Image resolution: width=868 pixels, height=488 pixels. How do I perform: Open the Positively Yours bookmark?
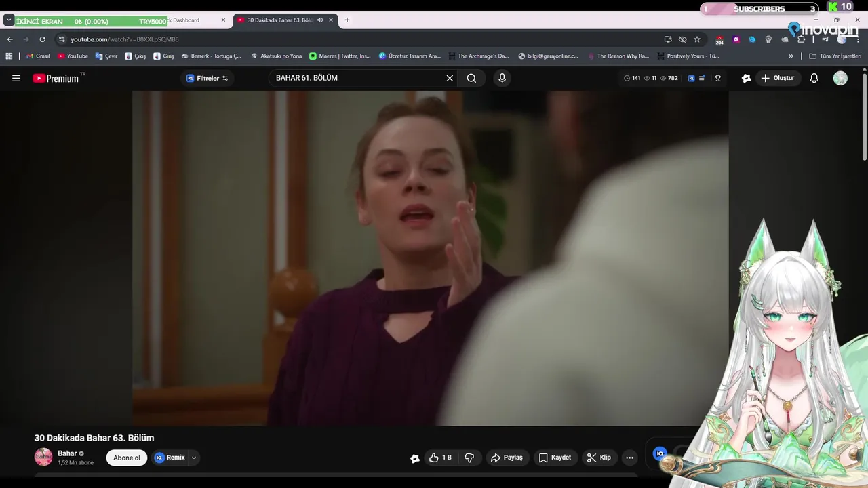[x=688, y=56]
